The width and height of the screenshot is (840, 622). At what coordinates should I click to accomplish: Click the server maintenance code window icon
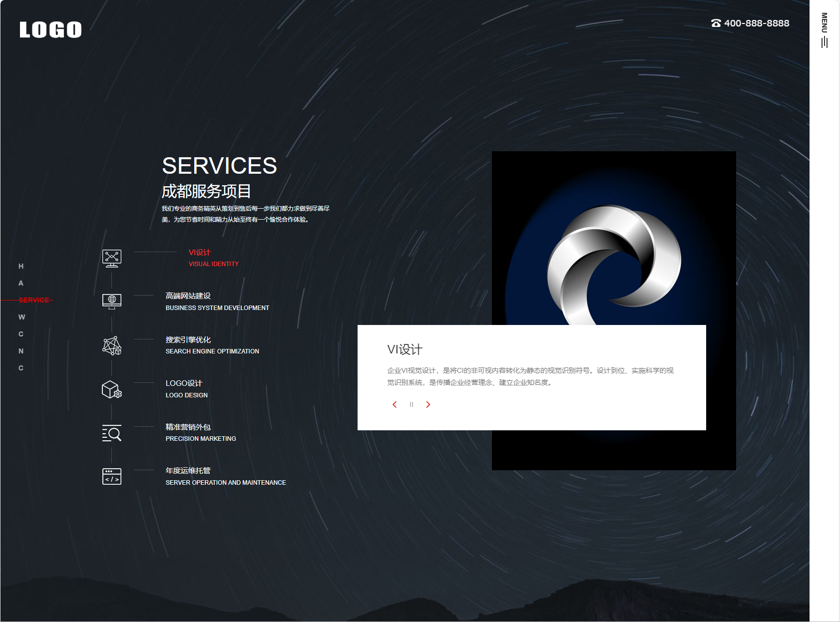[112, 476]
